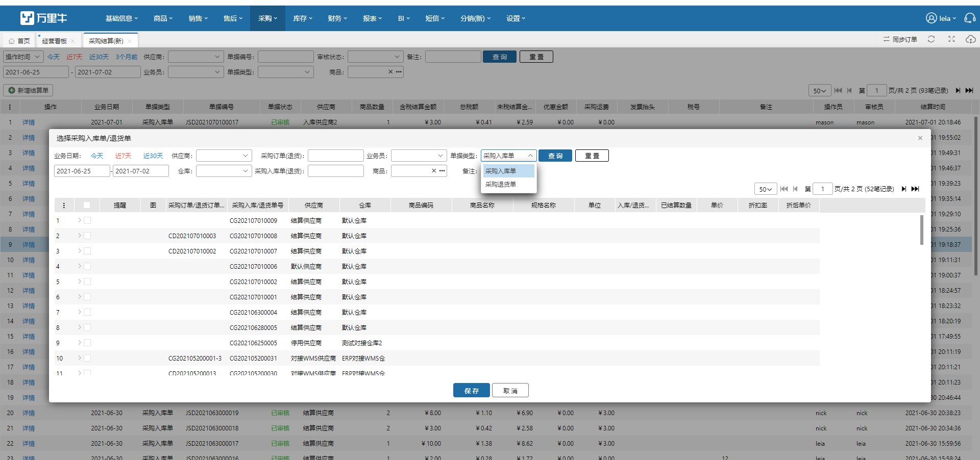Clear background 商品 filter field

(x=390, y=72)
